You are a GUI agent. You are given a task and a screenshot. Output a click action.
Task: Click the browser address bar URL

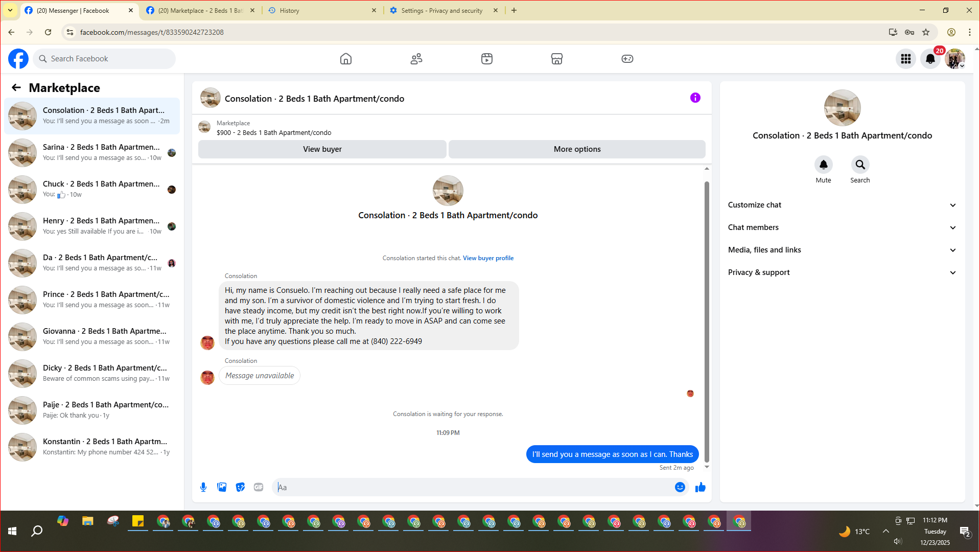(152, 32)
